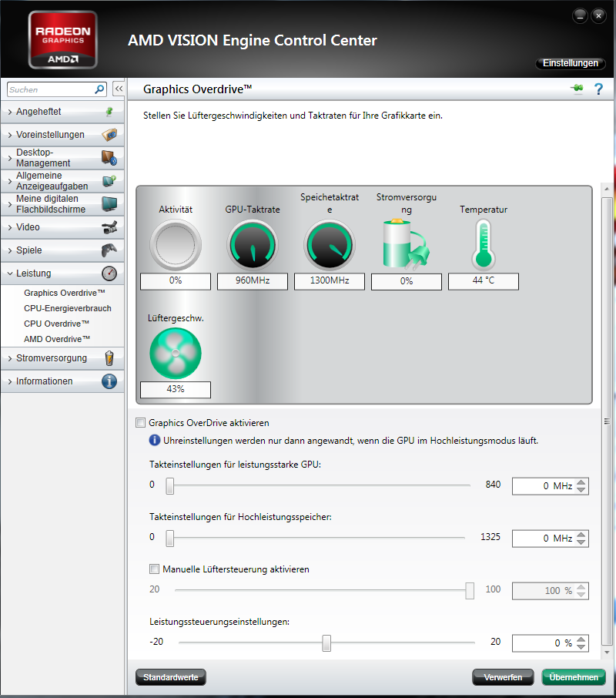The height and width of the screenshot is (698, 616).
Task: Click the Speichertaktrate gauge dial
Action: pos(330,245)
